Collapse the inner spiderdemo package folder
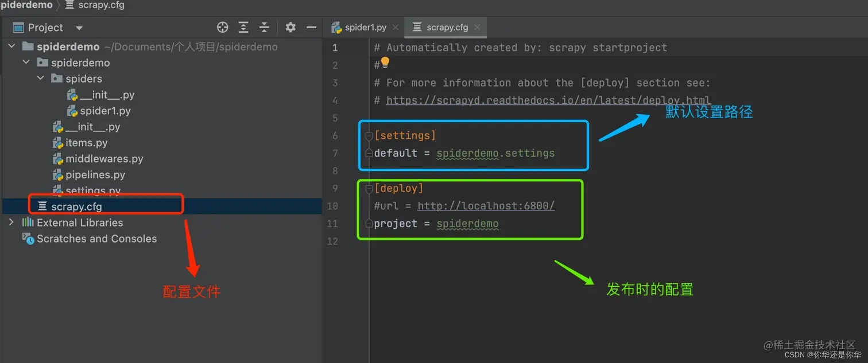The width and height of the screenshot is (868, 363). pyautogui.click(x=26, y=63)
